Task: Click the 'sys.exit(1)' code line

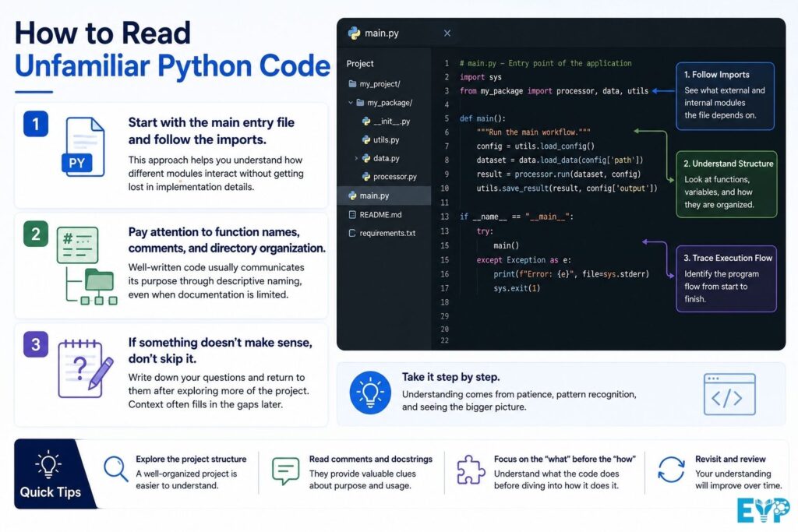Action: [x=517, y=288]
